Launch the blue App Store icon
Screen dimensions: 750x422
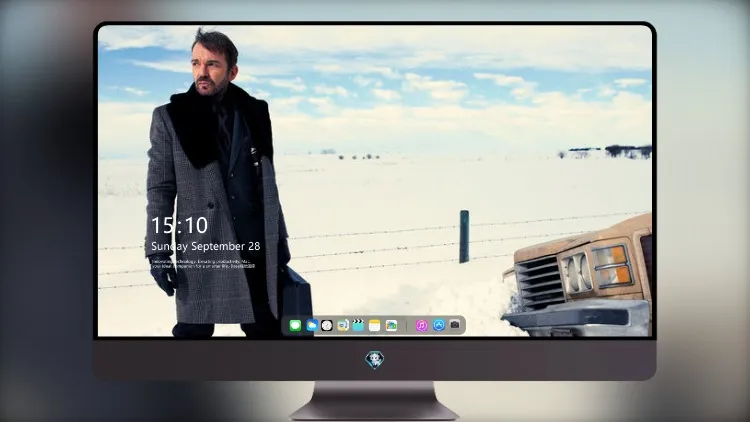pyautogui.click(x=439, y=325)
